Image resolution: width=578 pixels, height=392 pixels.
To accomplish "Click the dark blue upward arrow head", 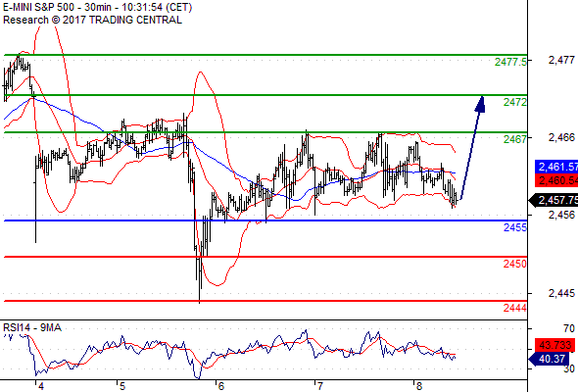I will [481, 104].
